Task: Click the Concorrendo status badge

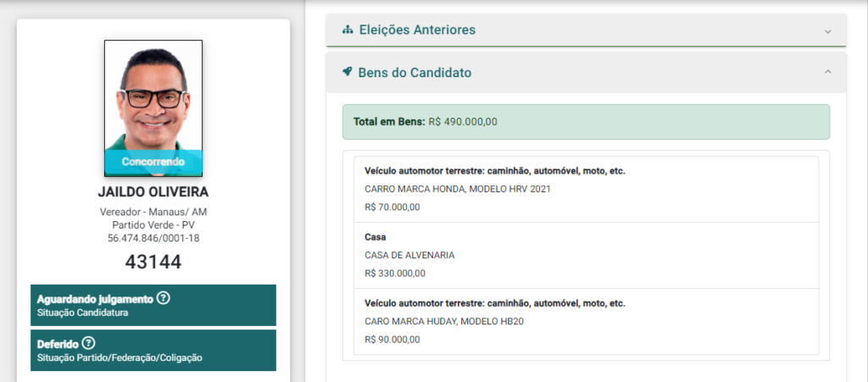Action: [153, 161]
